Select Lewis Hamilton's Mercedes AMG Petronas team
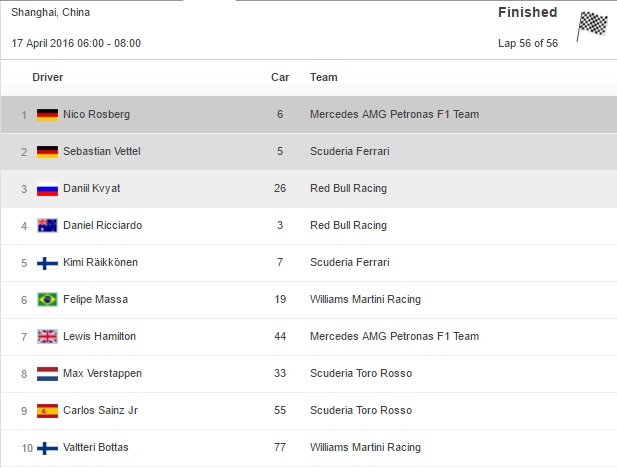 click(x=395, y=336)
